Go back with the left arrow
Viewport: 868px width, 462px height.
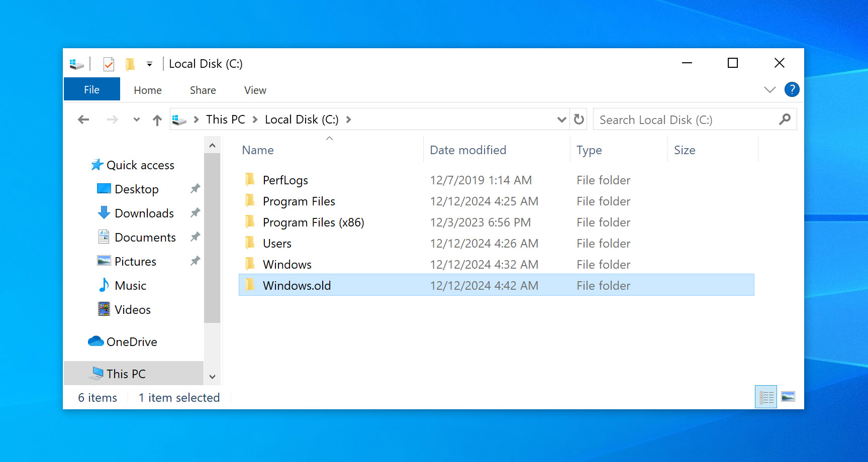[x=83, y=120]
